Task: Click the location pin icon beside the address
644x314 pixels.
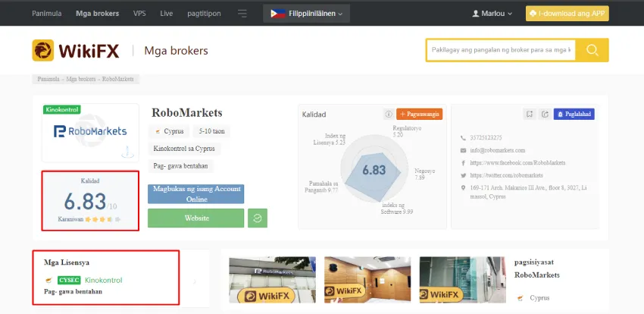Action: (x=463, y=188)
